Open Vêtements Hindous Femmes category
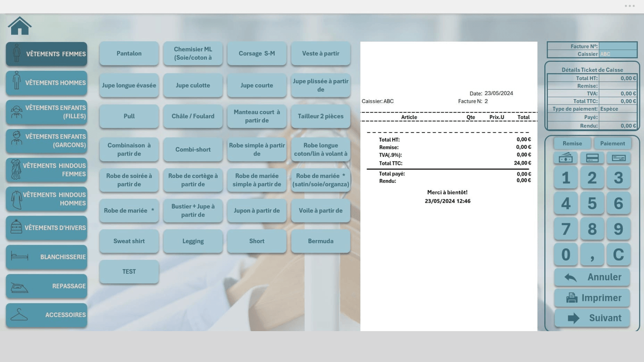644x362 pixels. [46, 170]
